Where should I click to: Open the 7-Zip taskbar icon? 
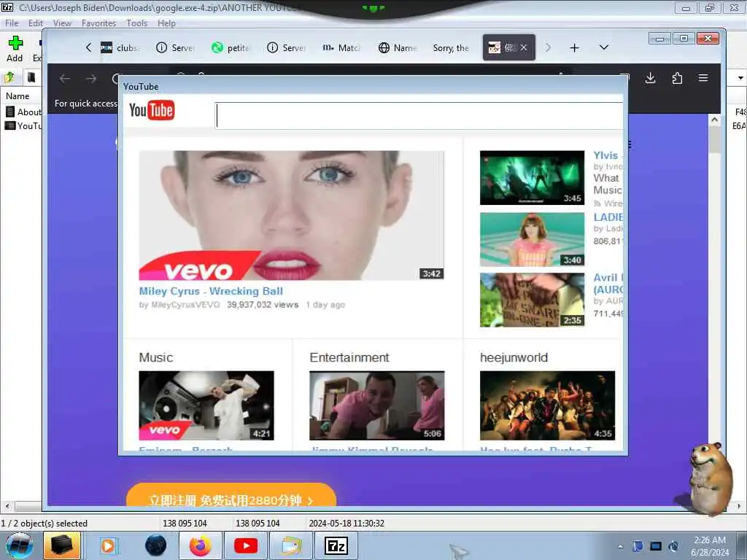click(x=336, y=545)
